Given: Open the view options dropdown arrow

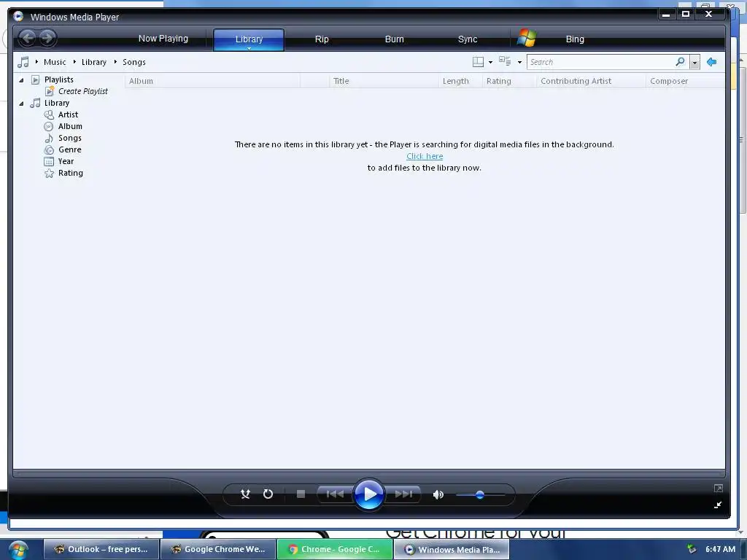Looking at the screenshot, I should (519, 63).
